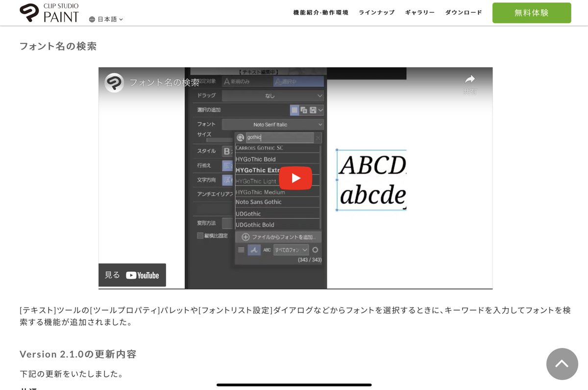Open the video title フォント名の検索 link
Viewport: 588px width, 390px height.
(x=165, y=82)
